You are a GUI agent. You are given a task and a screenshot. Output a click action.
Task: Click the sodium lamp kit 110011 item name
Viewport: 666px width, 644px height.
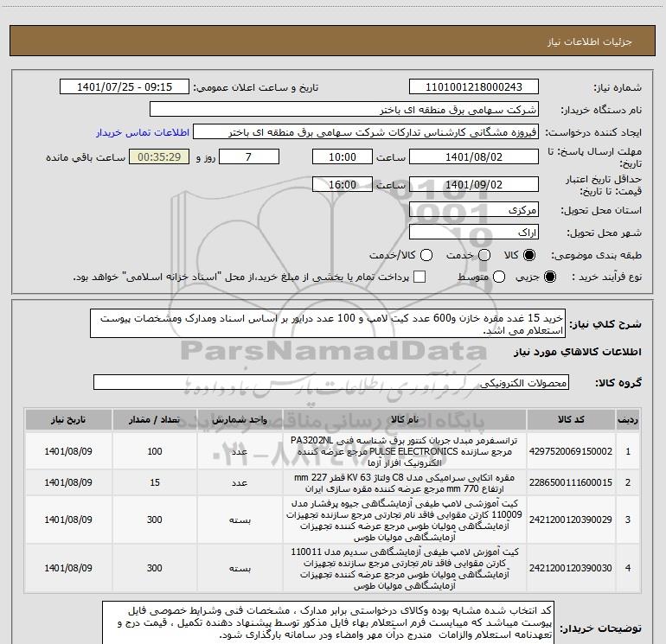point(405,569)
